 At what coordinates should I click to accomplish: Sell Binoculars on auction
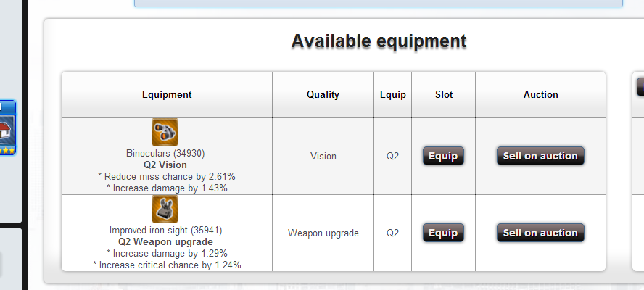click(540, 156)
